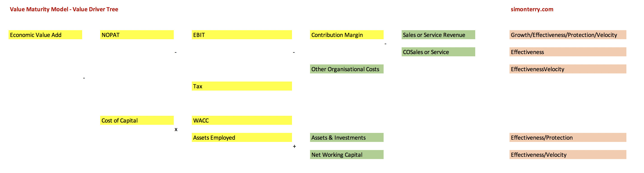The height and width of the screenshot is (173, 644).
Task: Click the Net Working Capital box
Action: pos(347,155)
